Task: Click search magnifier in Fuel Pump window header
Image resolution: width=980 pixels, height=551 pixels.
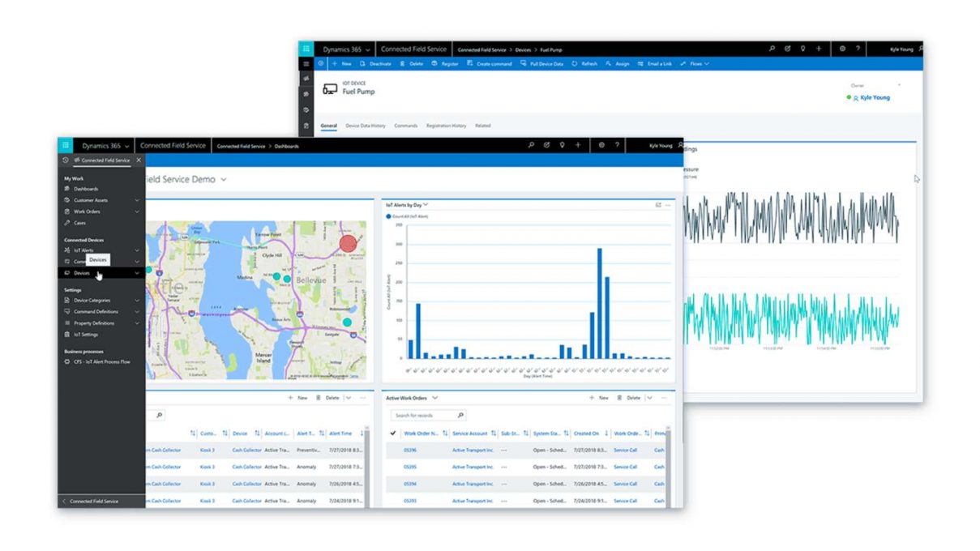Action: click(772, 49)
